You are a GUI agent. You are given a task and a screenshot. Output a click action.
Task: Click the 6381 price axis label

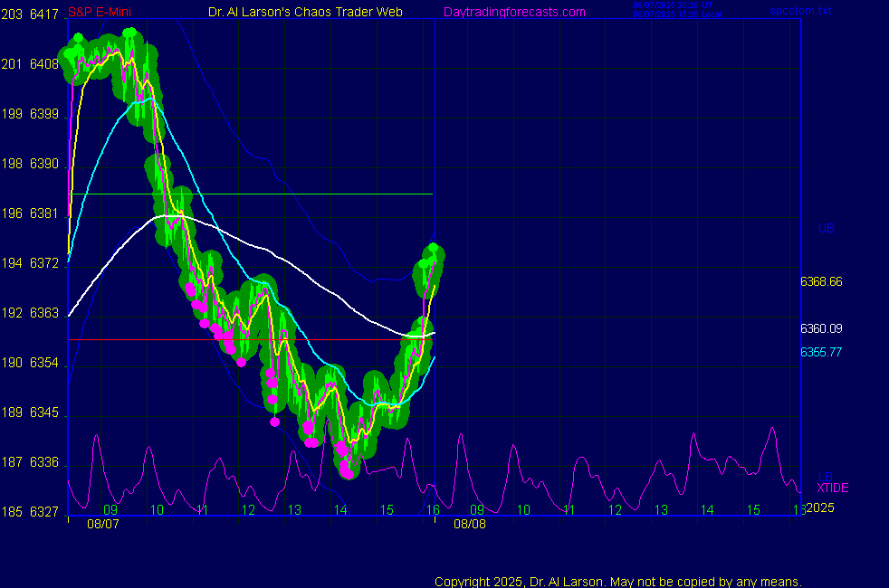(43, 213)
